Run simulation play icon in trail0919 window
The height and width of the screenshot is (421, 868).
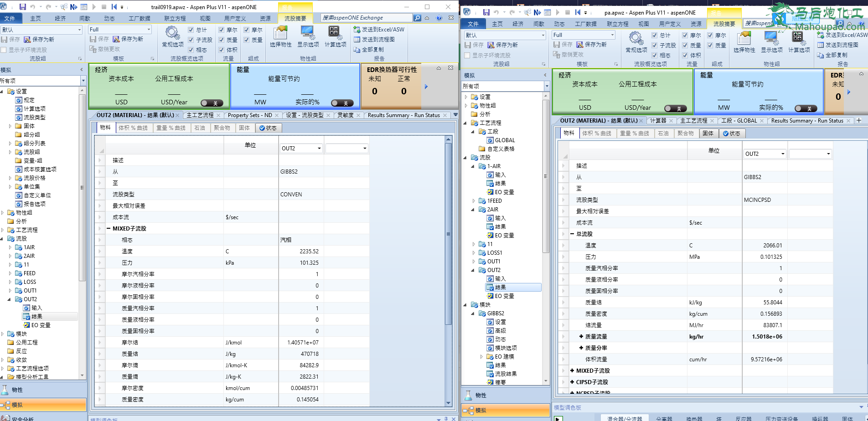coord(94,7)
